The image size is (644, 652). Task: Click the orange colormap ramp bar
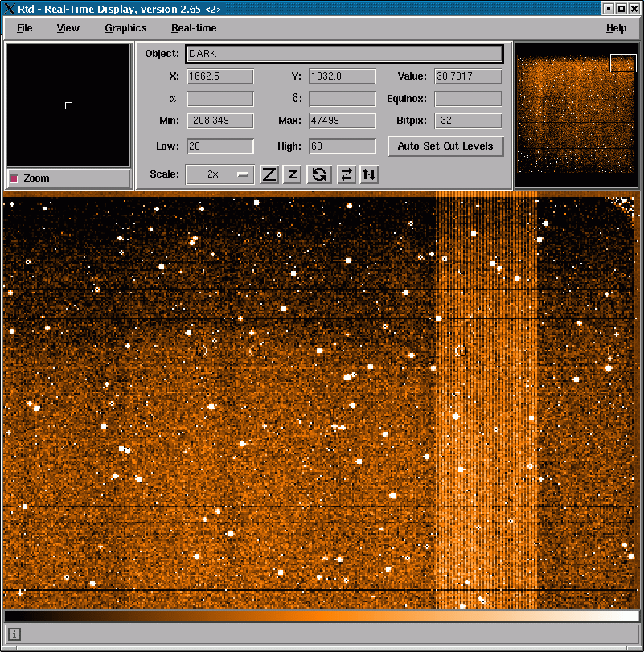[x=322, y=616]
